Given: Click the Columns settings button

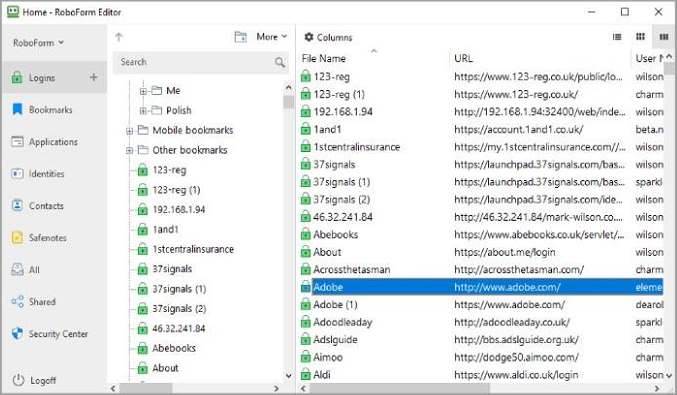Looking at the screenshot, I should [328, 38].
